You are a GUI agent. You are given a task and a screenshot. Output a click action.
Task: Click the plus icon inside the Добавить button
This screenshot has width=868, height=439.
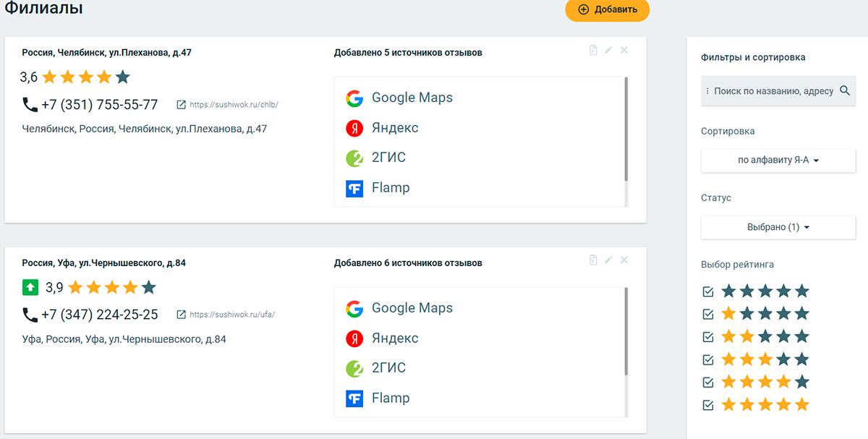click(584, 10)
